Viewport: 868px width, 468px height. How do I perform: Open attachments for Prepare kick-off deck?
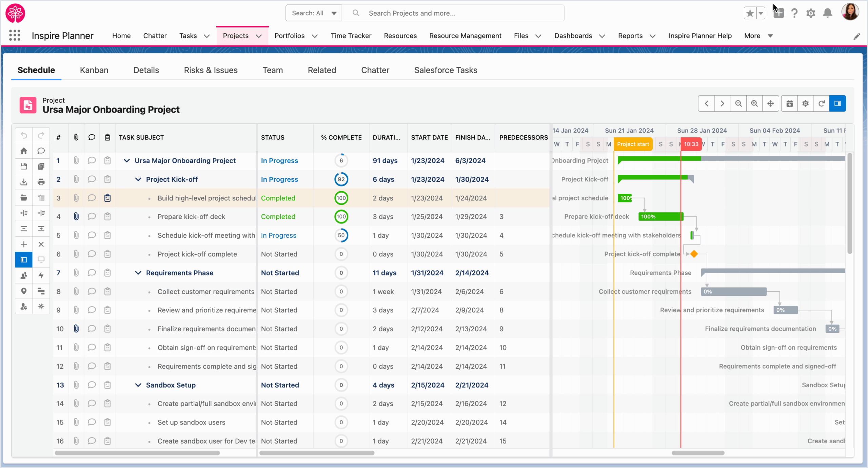click(x=76, y=216)
